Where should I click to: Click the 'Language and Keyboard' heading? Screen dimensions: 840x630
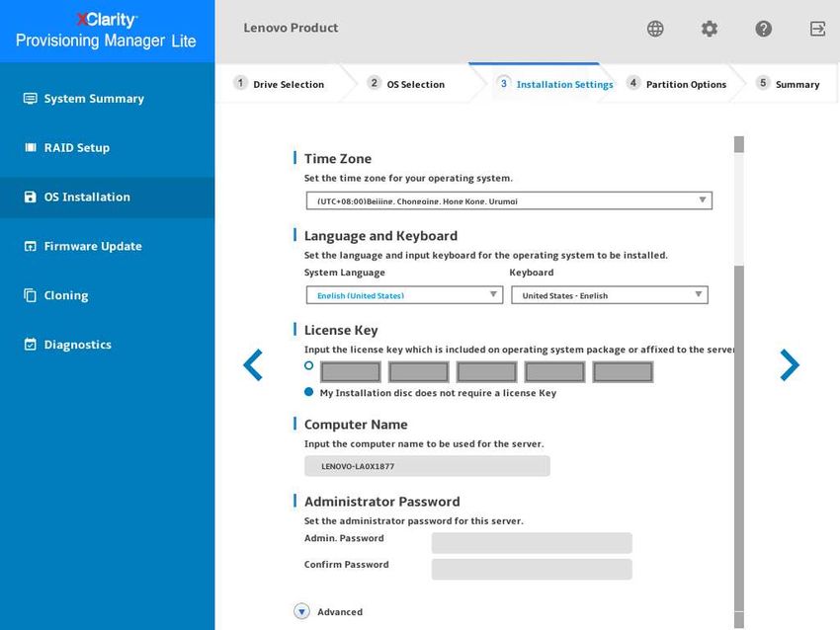tap(380, 236)
